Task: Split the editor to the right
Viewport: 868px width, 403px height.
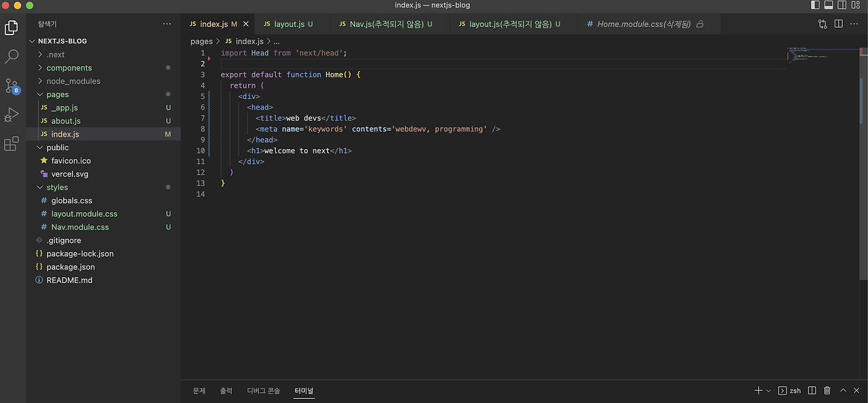Action: click(x=838, y=23)
